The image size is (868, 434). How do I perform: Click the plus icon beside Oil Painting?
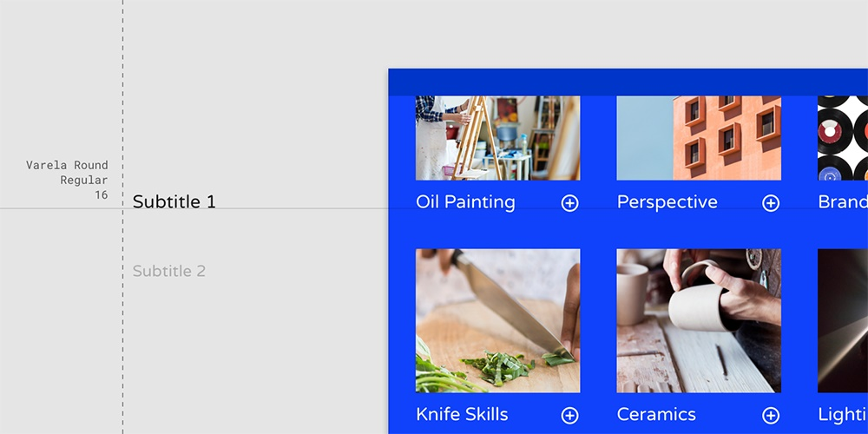pos(569,203)
